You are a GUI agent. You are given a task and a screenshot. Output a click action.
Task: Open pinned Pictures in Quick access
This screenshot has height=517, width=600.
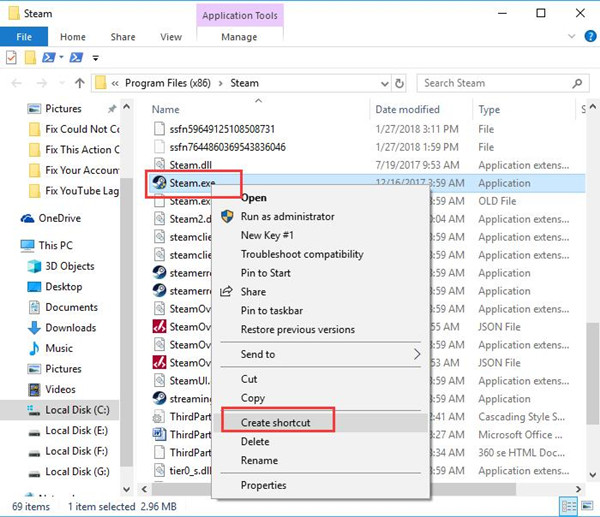coord(63,109)
